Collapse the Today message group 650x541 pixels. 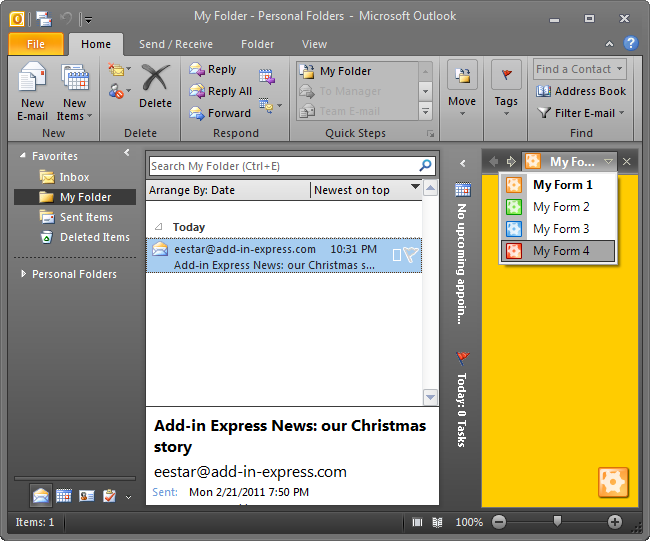158,227
